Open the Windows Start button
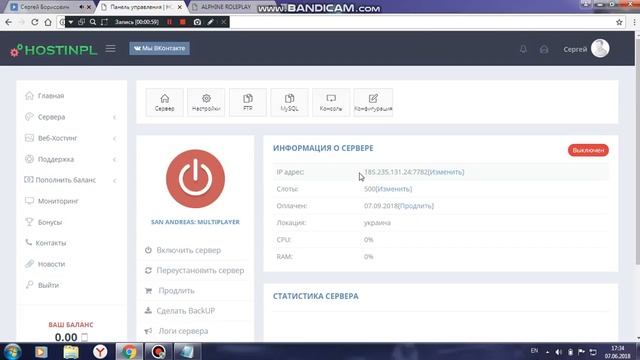 point(12,352)
